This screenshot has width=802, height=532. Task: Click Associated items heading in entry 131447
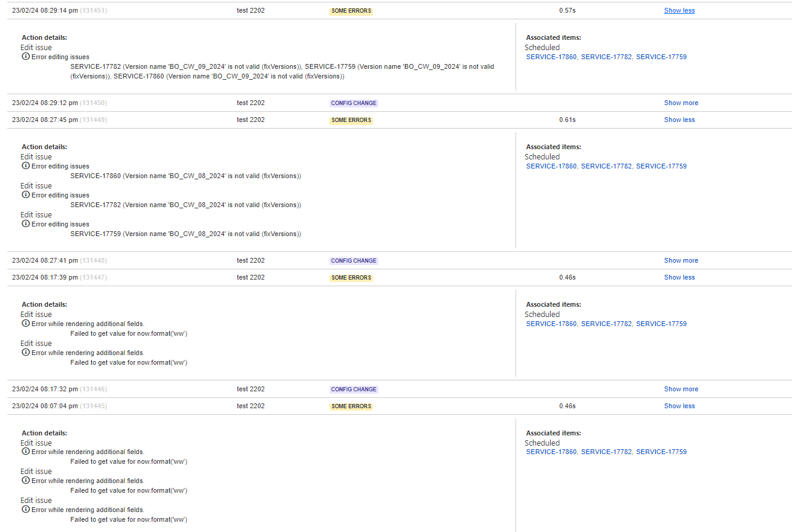554,305
